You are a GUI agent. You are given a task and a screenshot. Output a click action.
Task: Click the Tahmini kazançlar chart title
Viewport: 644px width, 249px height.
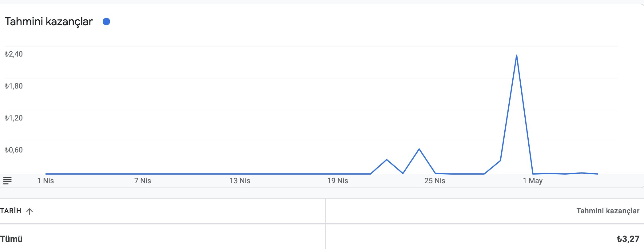click(49, 22)
